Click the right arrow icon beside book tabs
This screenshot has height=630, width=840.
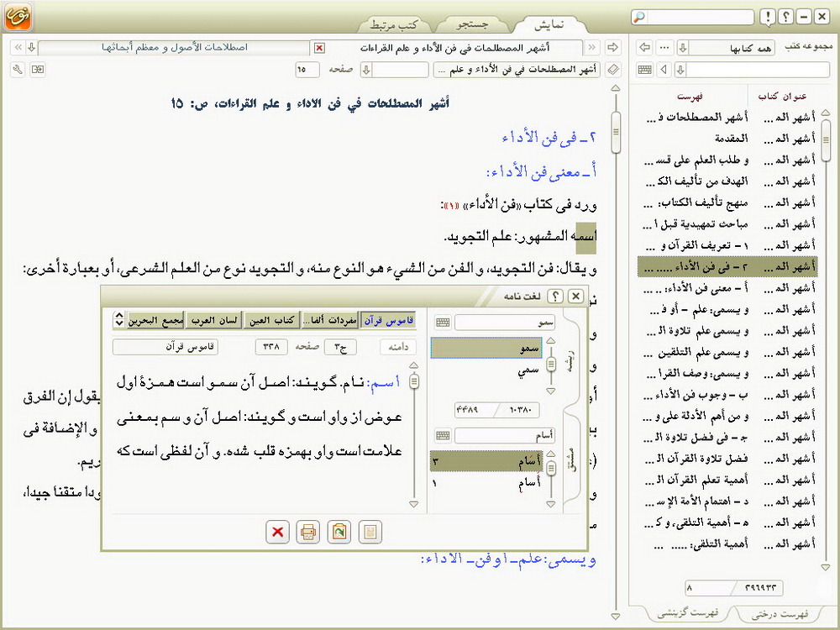[613, 48]
